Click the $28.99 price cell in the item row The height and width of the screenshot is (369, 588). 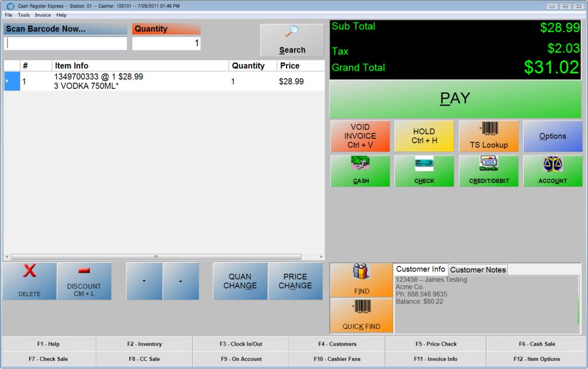click(291, 81)
